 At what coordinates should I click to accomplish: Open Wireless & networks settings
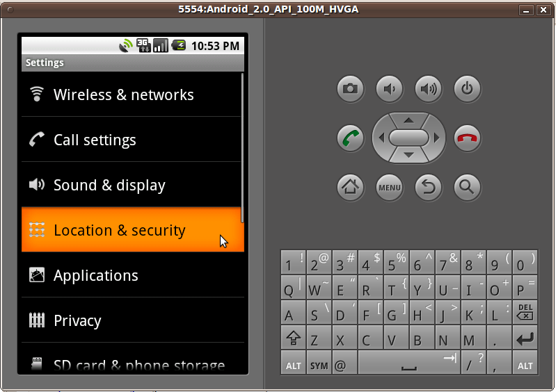[133, 95]
